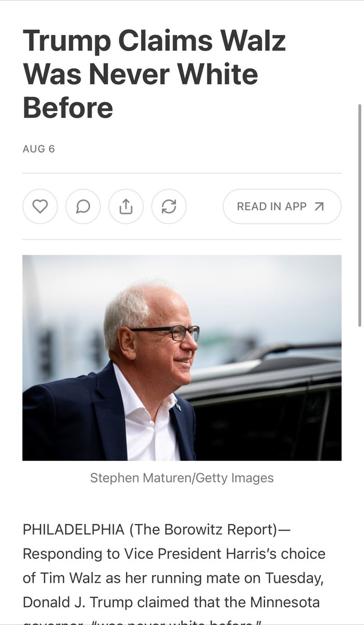Select the headline "Trump Claims Walz" line

click(x=154, y=42)
